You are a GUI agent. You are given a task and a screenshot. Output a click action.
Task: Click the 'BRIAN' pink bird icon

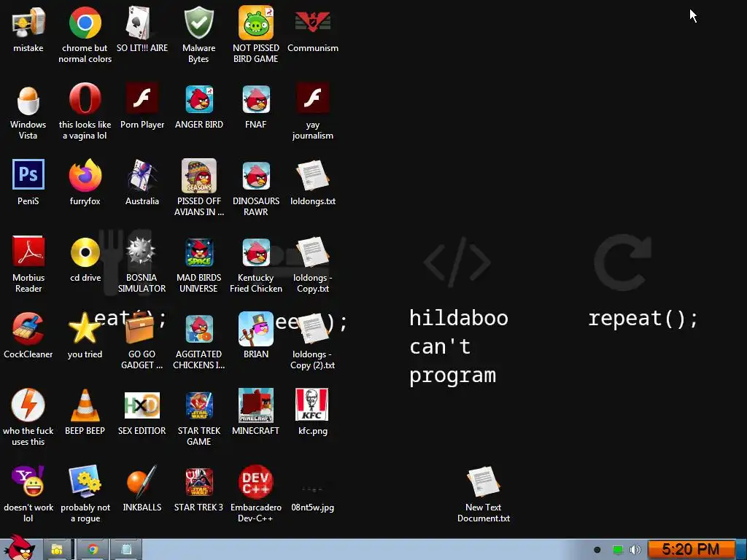(256, 329)
